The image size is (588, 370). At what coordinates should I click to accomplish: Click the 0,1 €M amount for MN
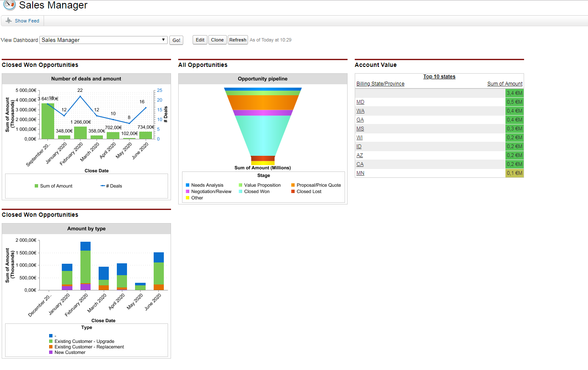pyautogui.click(x=514, y=173)
